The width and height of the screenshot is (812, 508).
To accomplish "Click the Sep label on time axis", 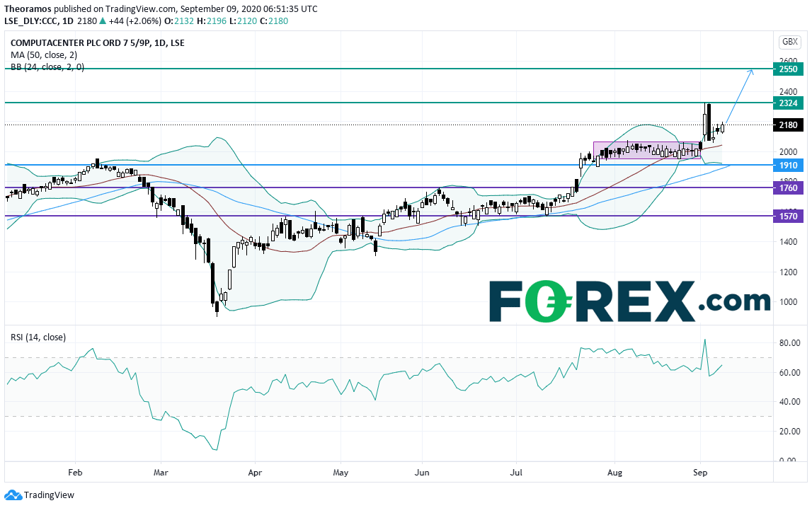I will click(700, 473).
